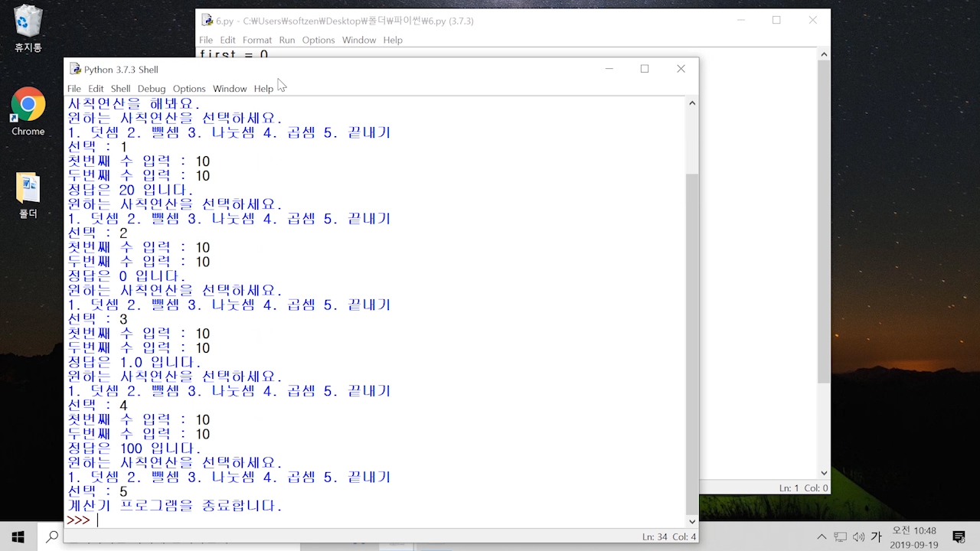The image size is (980, 551).
Task: Select the 폴더 folder on desktop
Action: coord(28,196)
